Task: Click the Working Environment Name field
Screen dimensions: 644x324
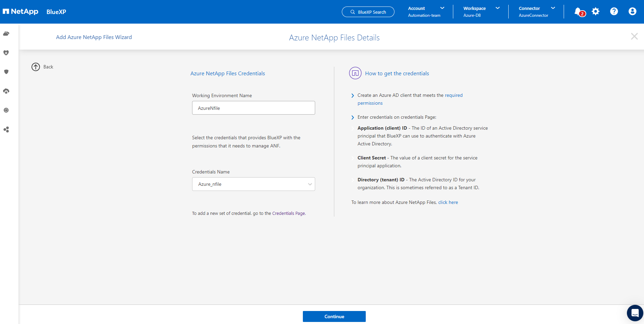Action: point(253,108)
